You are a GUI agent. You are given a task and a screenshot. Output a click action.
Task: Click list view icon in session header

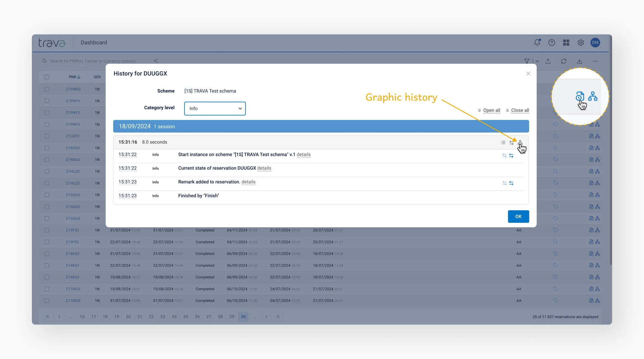503,142
